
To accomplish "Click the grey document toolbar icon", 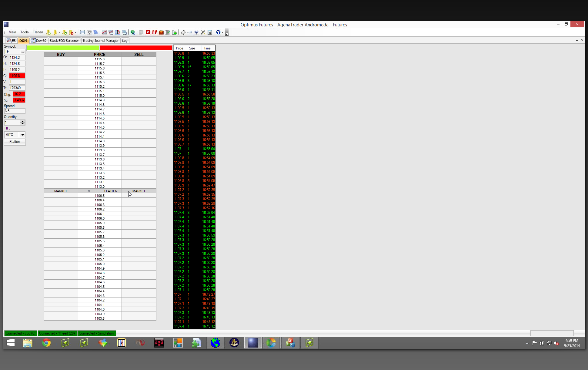I will click(141, 32).
